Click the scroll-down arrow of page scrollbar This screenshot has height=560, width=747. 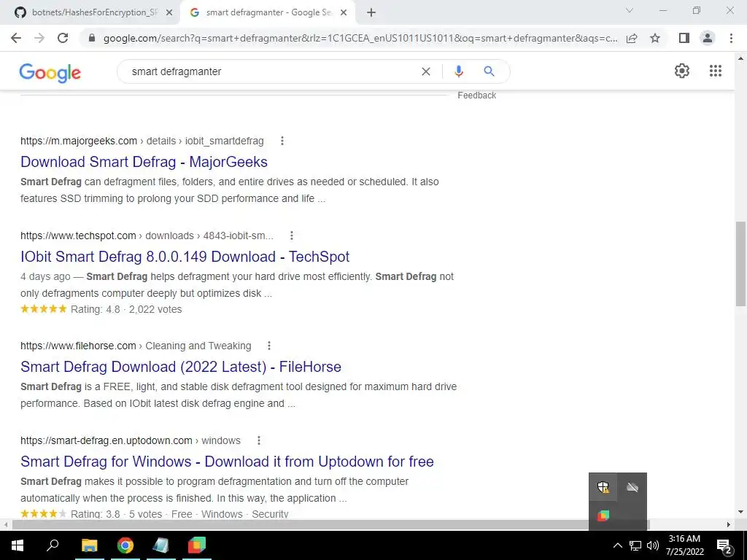point(740,512)
